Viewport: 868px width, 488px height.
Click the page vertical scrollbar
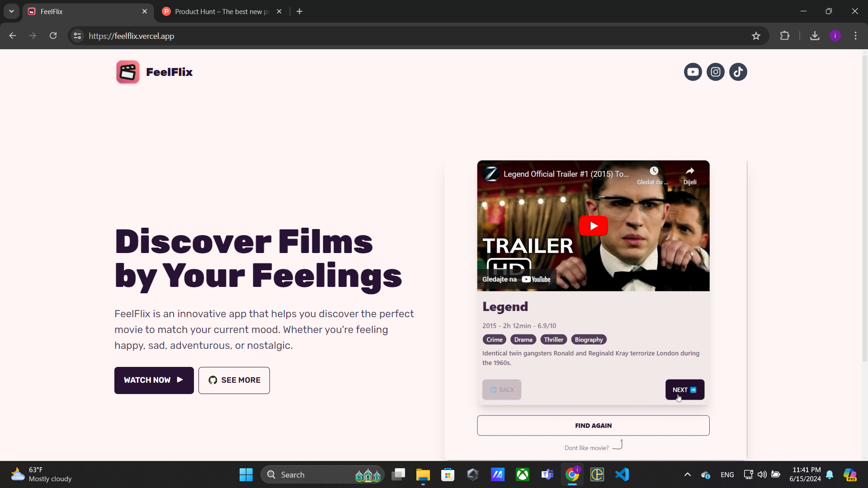tap(864, 208)
